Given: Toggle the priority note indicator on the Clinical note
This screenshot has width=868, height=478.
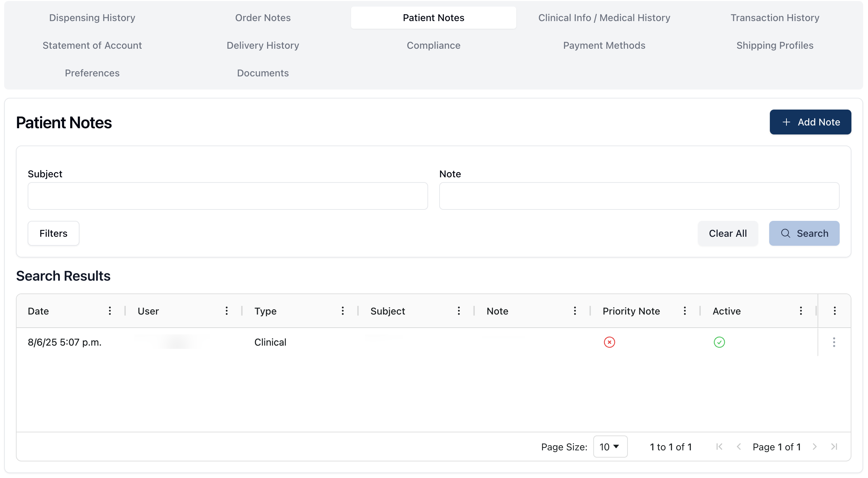Looking at the screenshot, I should tap(610, 342).
